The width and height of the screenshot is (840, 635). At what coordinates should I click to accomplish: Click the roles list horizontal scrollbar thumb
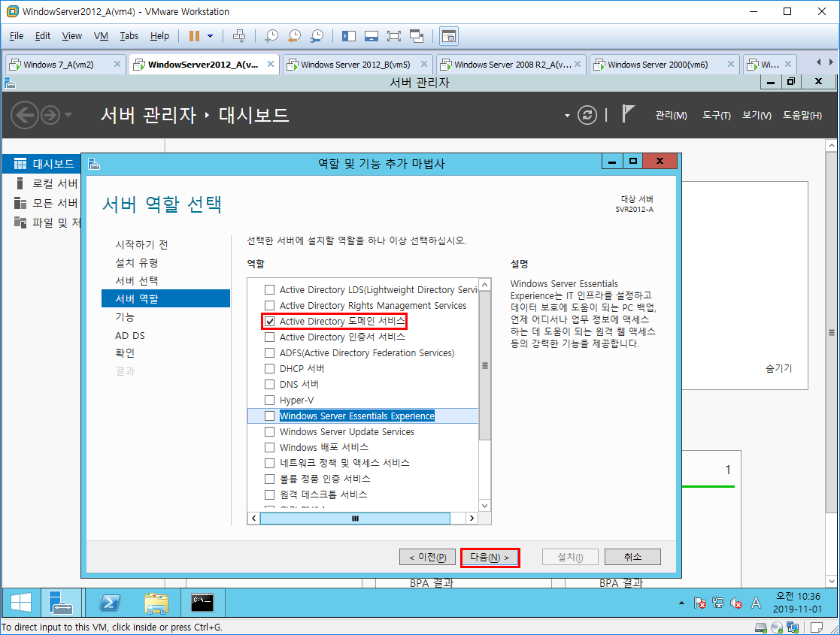tap(355, 519)
